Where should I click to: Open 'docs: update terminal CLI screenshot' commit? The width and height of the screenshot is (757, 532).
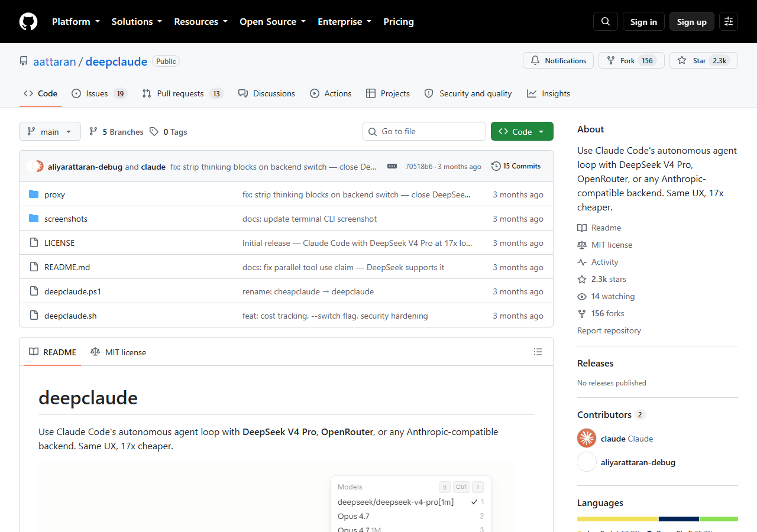click(x=310, y=219)
